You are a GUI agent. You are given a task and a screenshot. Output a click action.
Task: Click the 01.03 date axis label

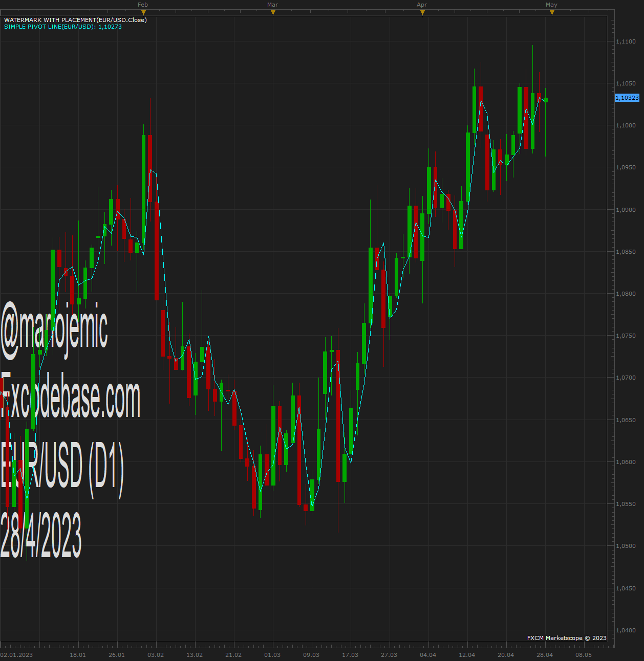[x=272, y=655]
